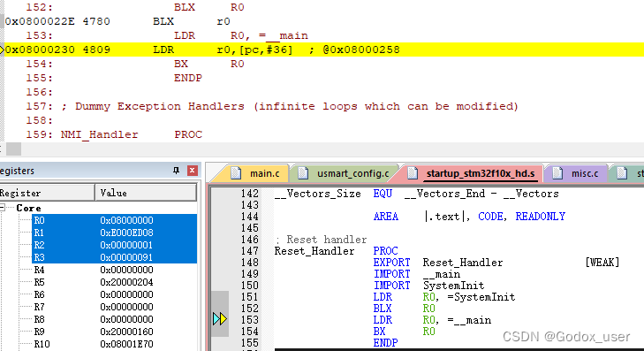Select register R3 row
The width and height of the screenshot is (644, 351).
[115, 257]
